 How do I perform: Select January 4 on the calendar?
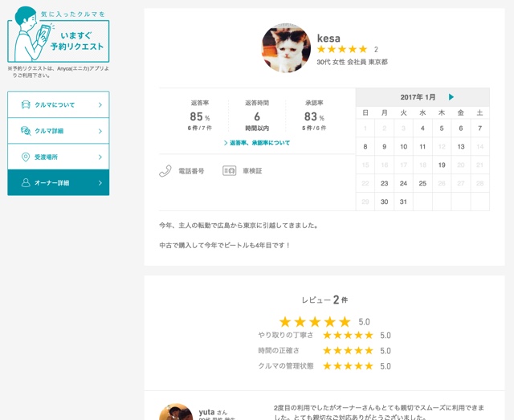point(422,128)
